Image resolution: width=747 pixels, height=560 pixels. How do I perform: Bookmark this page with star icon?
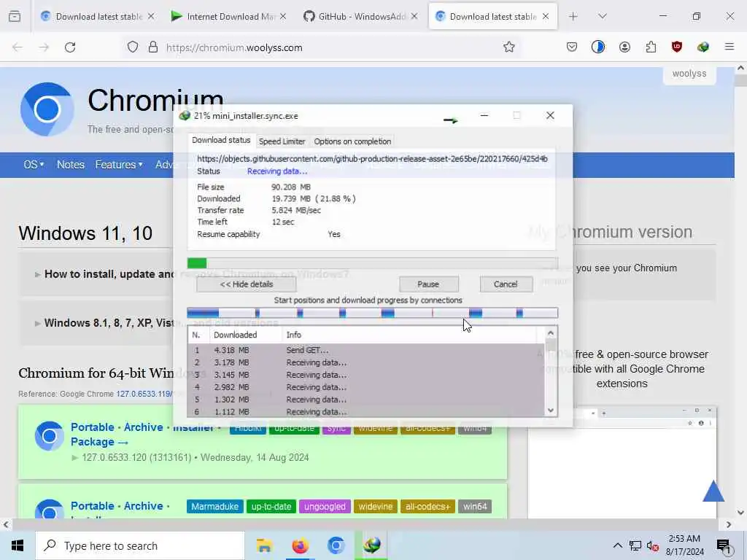point(508,47)
